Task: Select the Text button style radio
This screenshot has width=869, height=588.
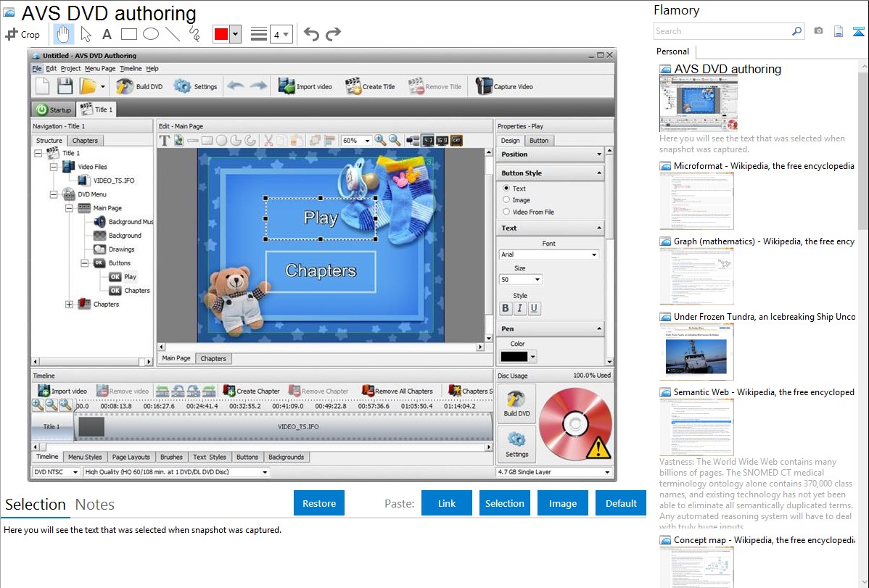Action: (x=506, y=189)
